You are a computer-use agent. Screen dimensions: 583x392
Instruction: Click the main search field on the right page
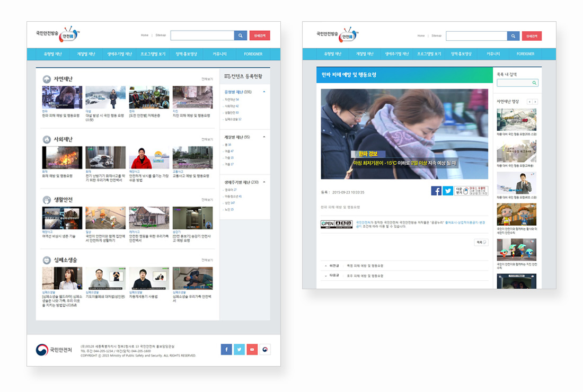(x=476, y=36)
